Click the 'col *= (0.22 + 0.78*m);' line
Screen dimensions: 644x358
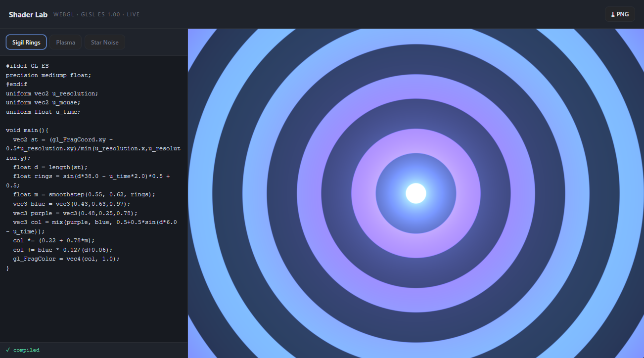(x=54, y=241)
